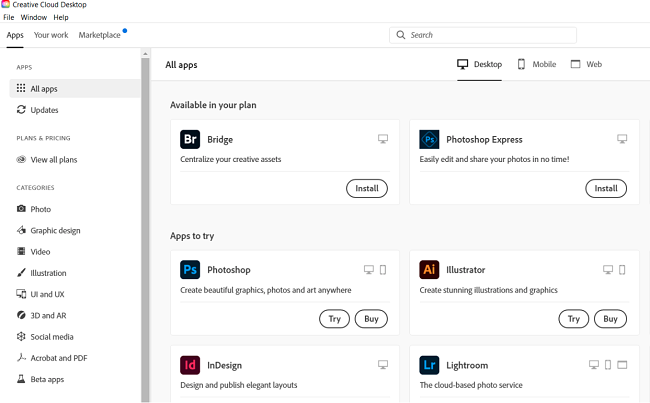
Task: Switch to the Apps tab
Action: [15, 35]
